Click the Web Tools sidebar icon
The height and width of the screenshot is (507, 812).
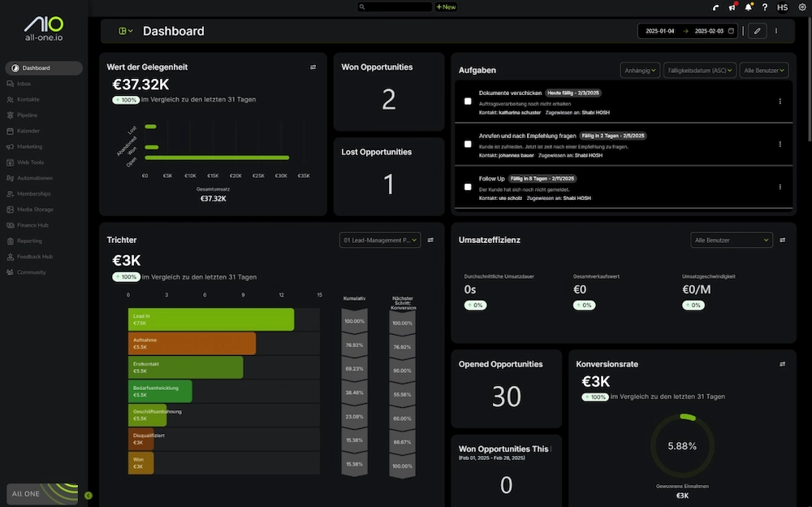pos(10,162)
